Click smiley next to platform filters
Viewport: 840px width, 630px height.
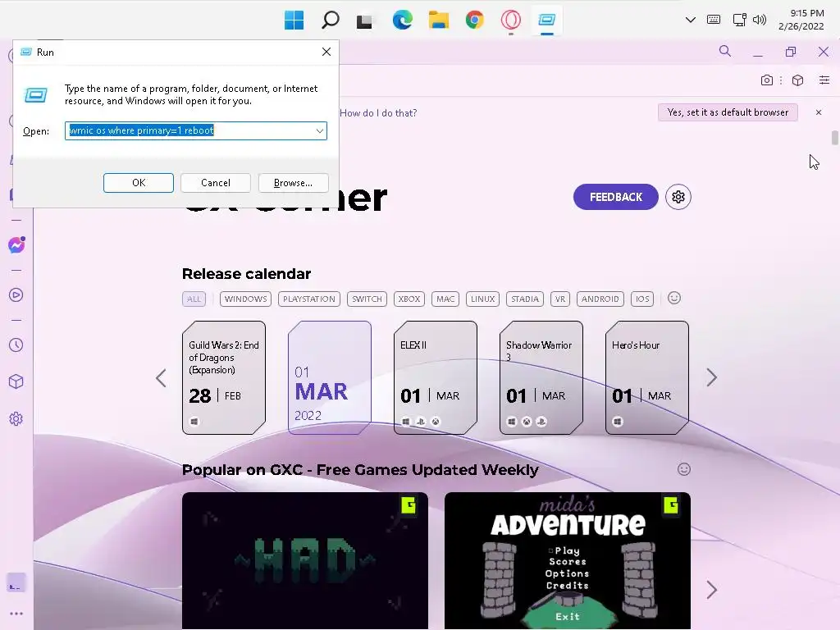click(x=674, y=298)
